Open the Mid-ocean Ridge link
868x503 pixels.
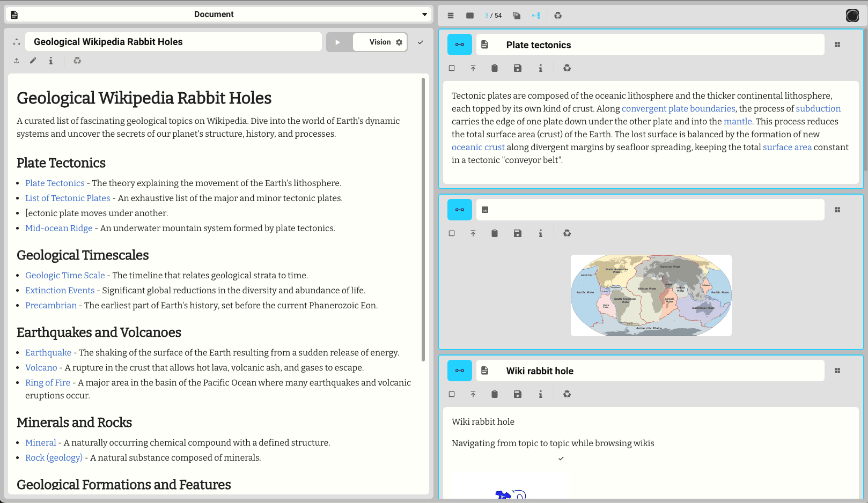click(59, 228)
